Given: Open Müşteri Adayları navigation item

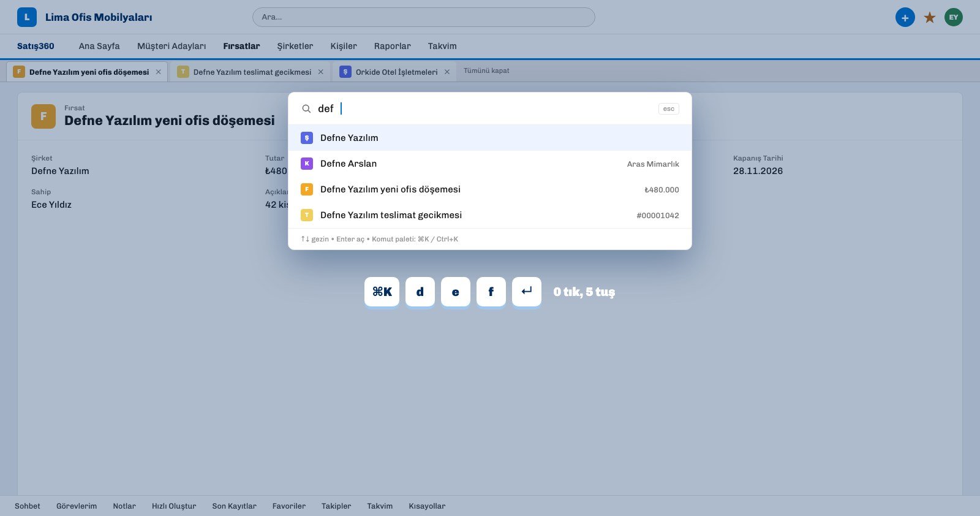Looking at the screenshot, I should 171,46.
